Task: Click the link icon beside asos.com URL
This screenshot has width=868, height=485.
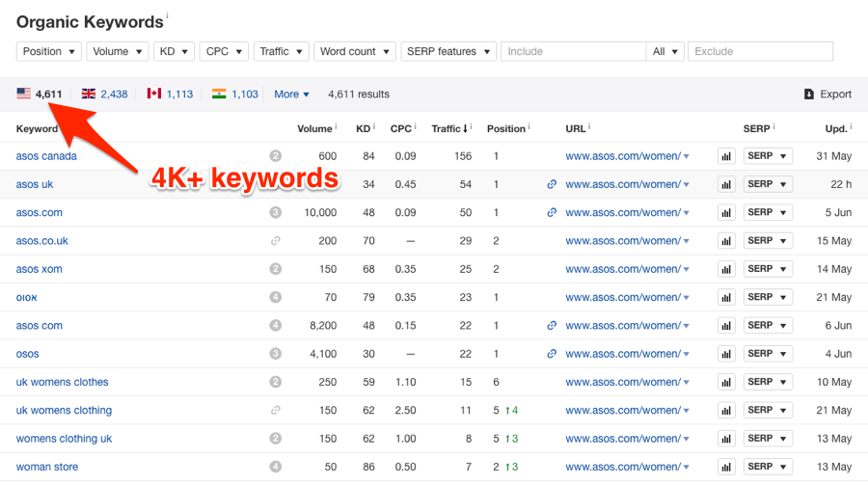Action: [x=552, y=212]
